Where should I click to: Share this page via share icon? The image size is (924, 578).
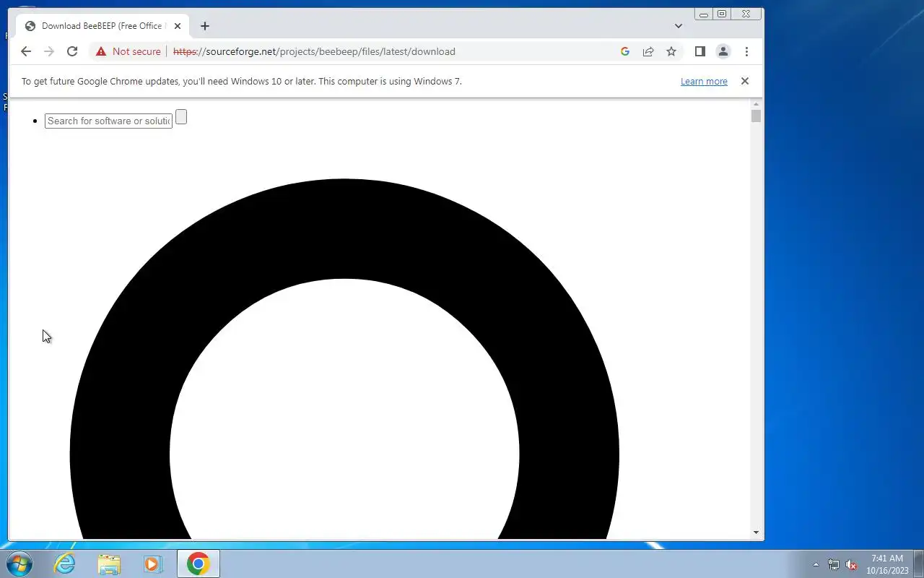click(648, 51)
